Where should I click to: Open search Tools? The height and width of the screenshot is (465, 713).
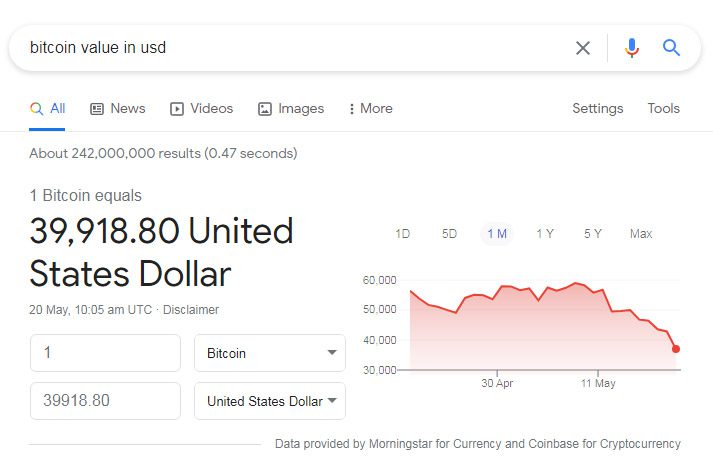[663, 109]
